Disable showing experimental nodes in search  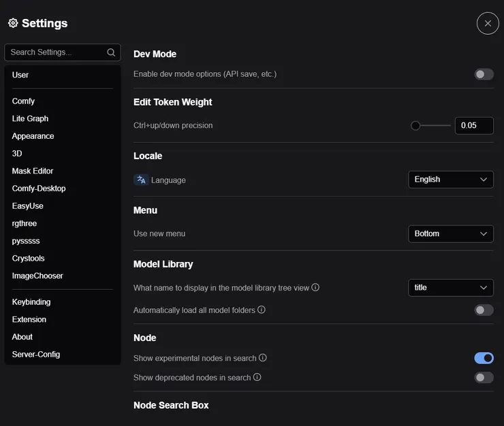484,358
